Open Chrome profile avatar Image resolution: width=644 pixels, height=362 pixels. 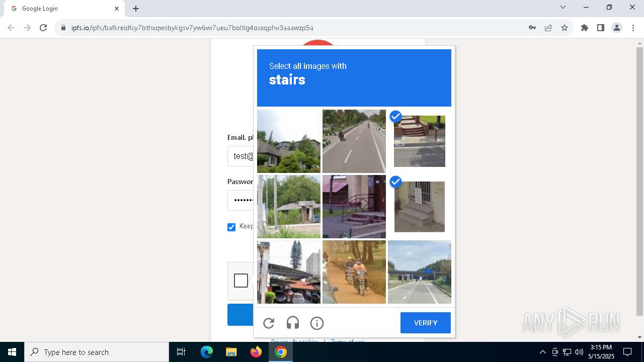[x=617, y=28]
